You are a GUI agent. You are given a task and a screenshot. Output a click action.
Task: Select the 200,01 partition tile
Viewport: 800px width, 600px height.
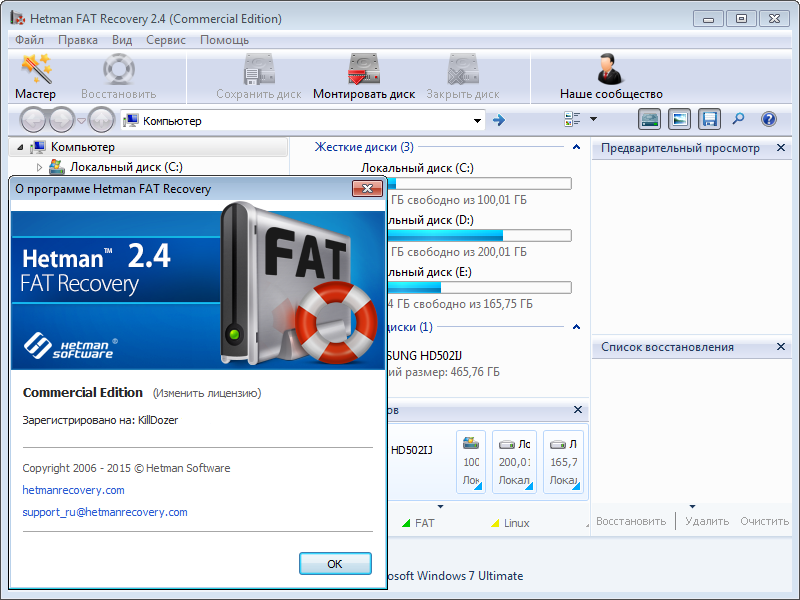click(514, 462)
